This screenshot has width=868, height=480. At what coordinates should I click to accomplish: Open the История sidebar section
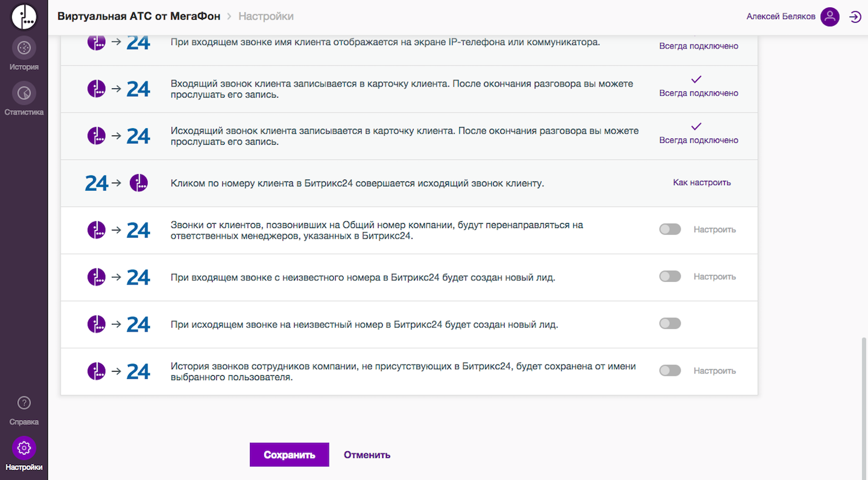click(x=24, y=55)
